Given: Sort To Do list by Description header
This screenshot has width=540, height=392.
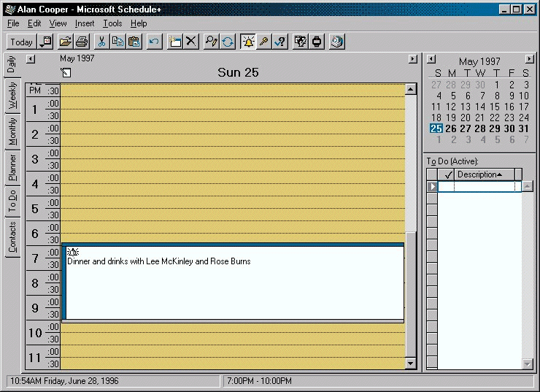Looking at the screenshot, I should [x=479, y=174].
